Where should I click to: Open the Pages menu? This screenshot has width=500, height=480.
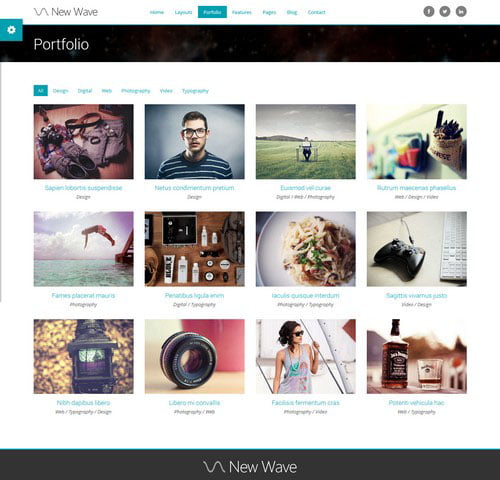[x=269, y=12]
